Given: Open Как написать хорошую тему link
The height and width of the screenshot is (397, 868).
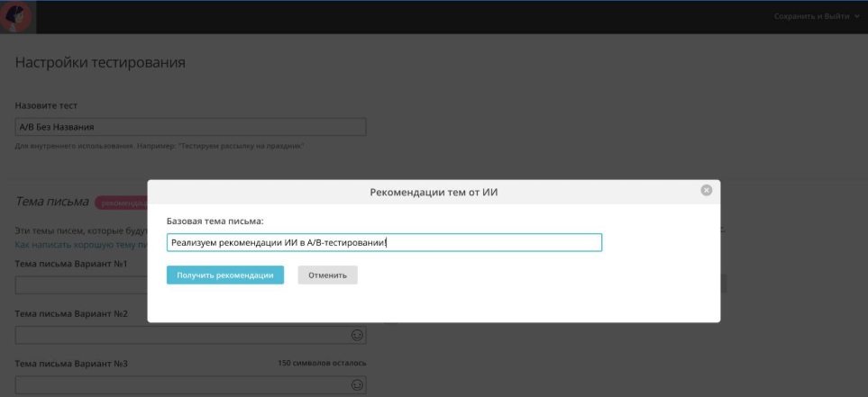Looking at the screenshot, I should coord(81,244).
